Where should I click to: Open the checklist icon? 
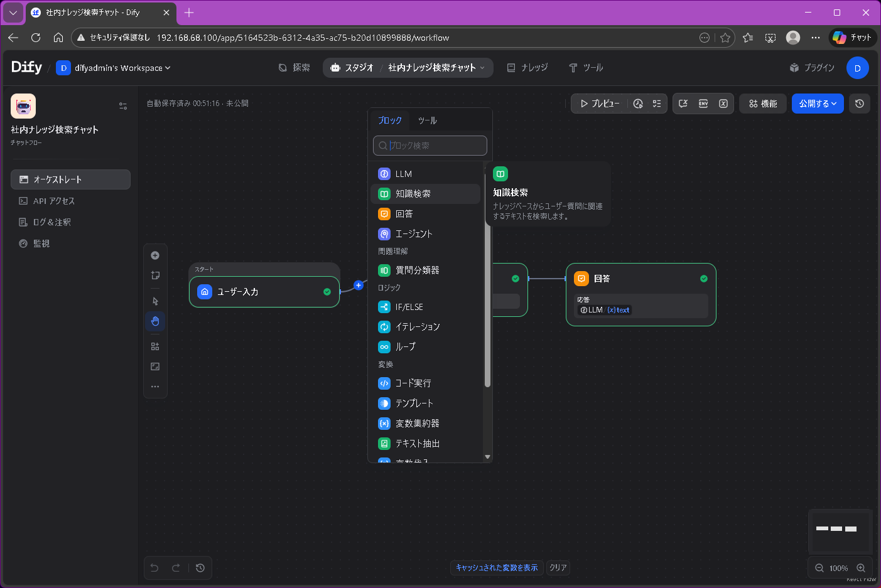pos(657,104)
